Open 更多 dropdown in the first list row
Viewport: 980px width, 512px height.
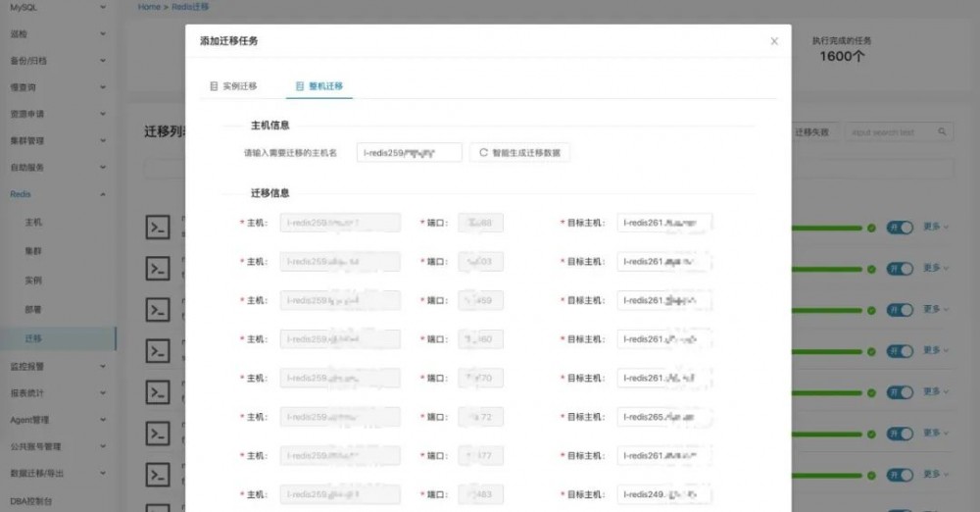(x=936, y=227)
